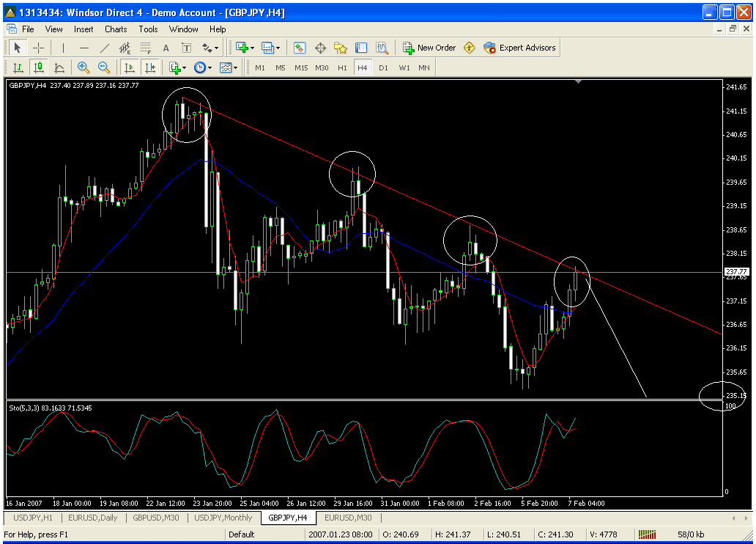
Task: Toggle Auto Scroll chart button
Action: tap(130, 67)
